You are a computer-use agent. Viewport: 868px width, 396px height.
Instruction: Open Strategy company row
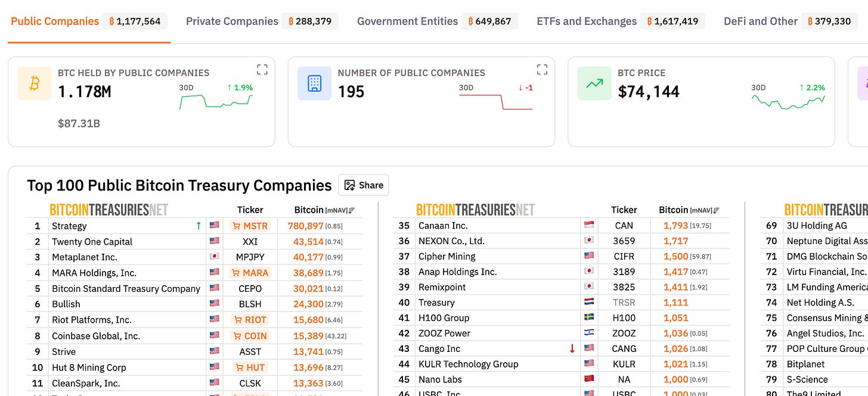(x=69, y=226)
